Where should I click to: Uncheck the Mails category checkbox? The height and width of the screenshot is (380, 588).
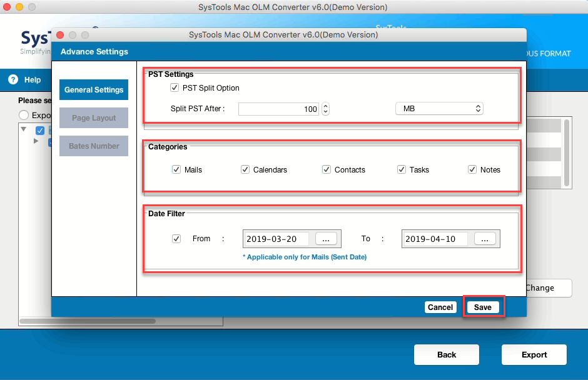pos(176,169)
